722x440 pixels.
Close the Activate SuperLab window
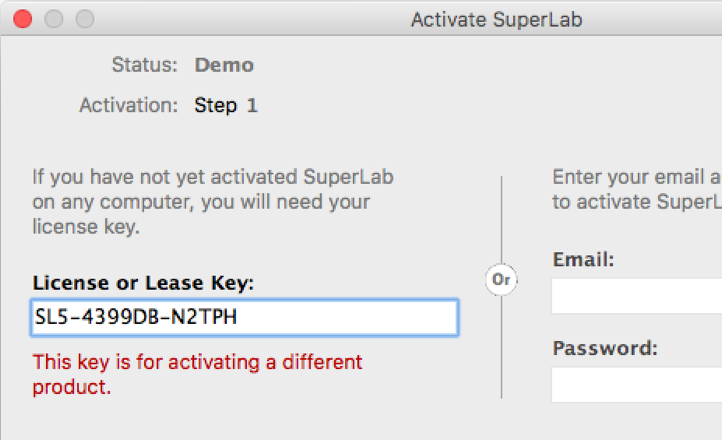(23, 19)
